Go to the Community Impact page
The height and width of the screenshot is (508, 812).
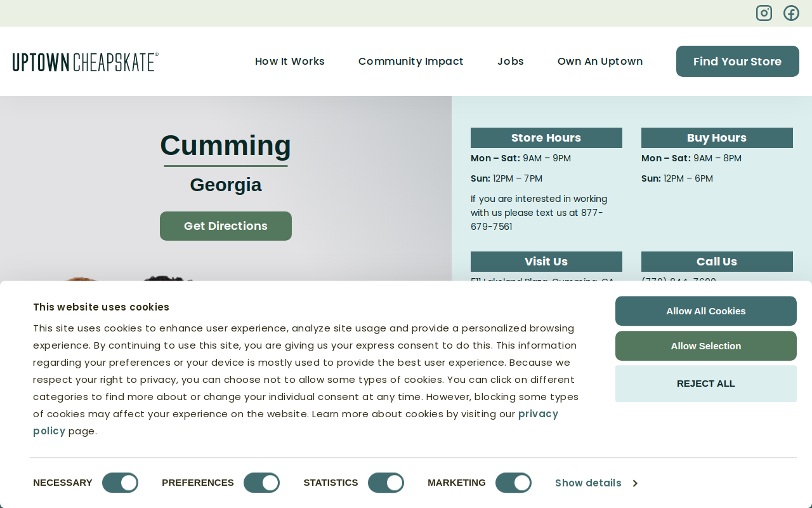411,62
